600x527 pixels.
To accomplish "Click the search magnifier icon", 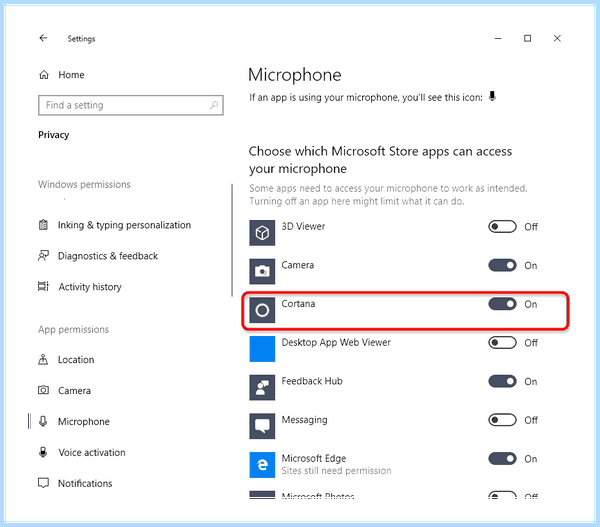I will tap(214, 105).
